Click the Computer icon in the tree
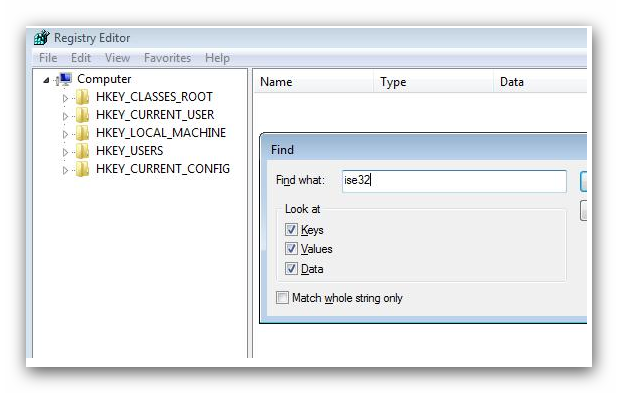The image size is (618, 393). pyautogui.click(x=64, y=79)
